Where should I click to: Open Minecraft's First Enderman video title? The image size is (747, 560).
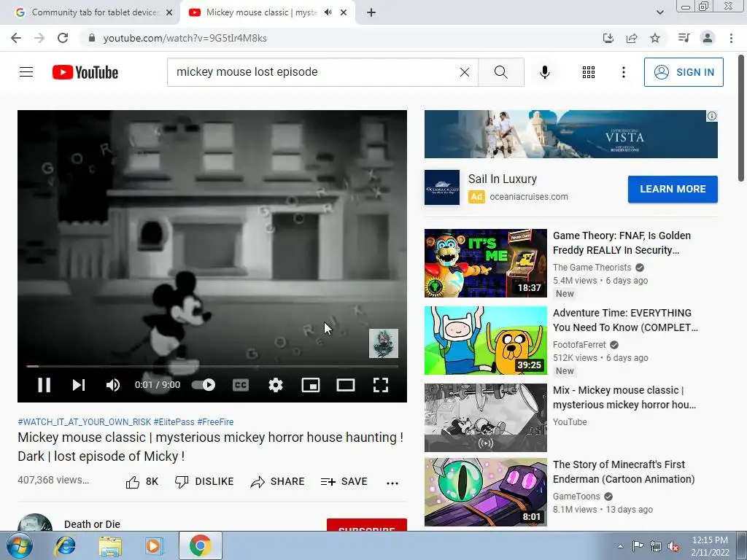[624, 472]
